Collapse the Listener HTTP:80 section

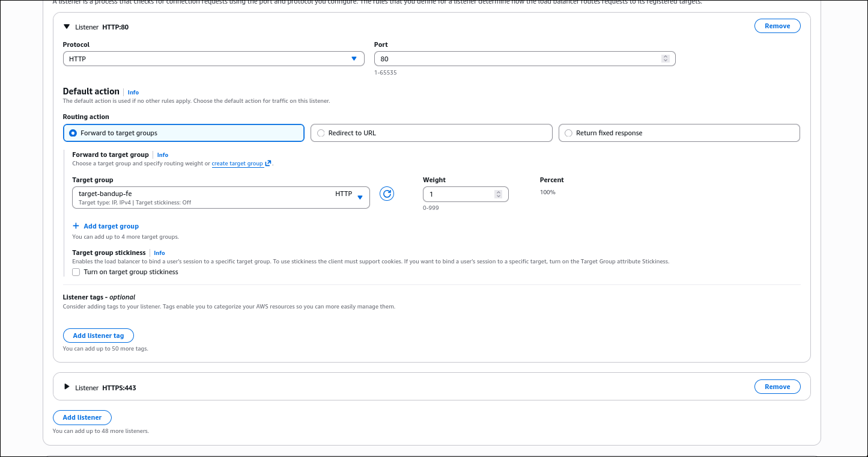click(66, 26)
